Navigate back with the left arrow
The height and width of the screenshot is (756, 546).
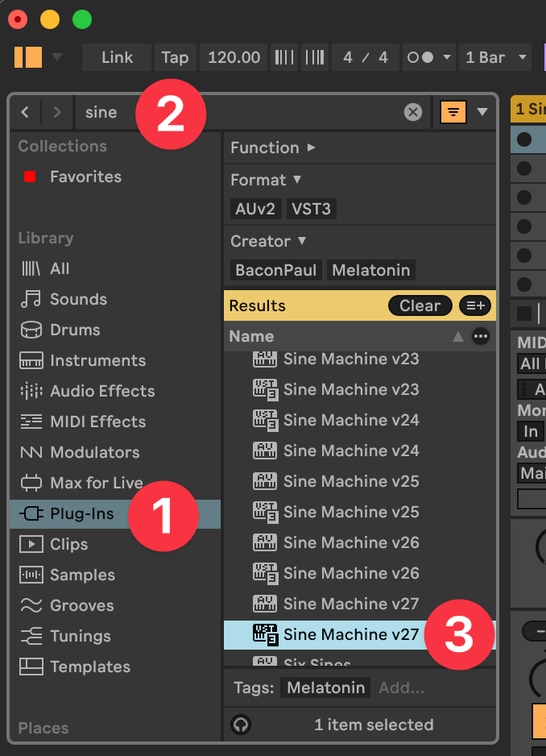point(25,112)
